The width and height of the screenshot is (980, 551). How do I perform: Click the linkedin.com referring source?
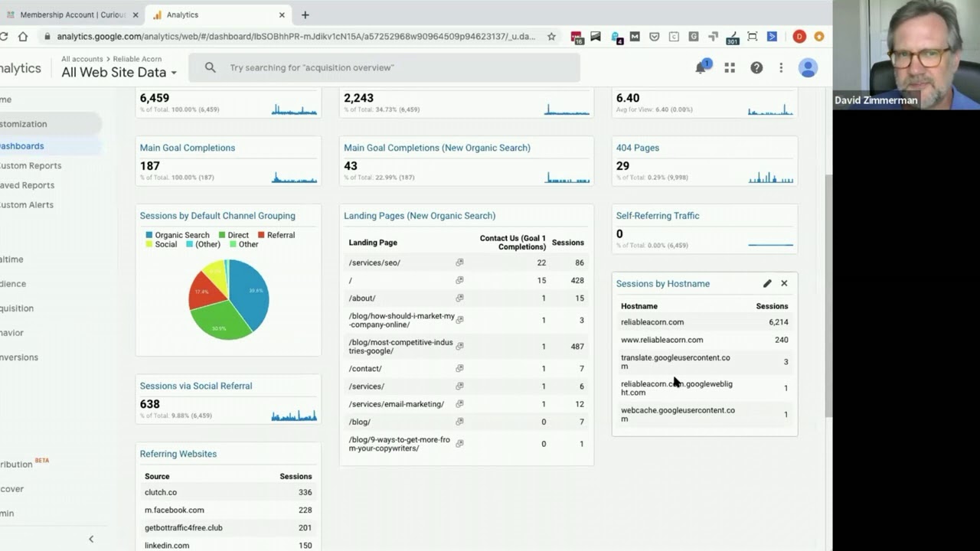point(167,546)
